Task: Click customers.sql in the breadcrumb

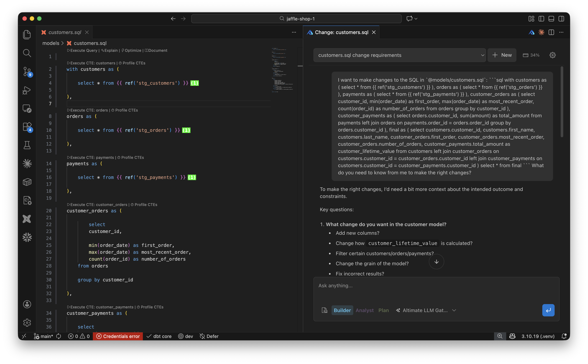Action: (90, 43)
